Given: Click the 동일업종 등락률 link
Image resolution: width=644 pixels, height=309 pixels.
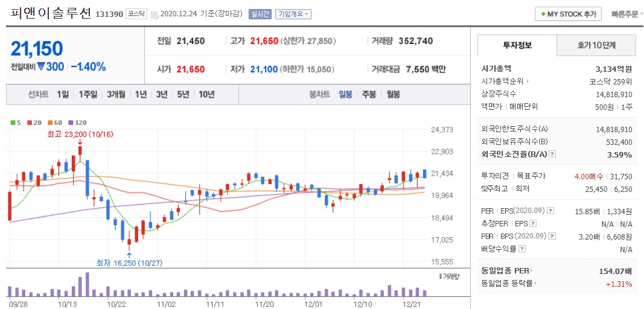Looking at the screenshot, I should click(x=507, y=284).
